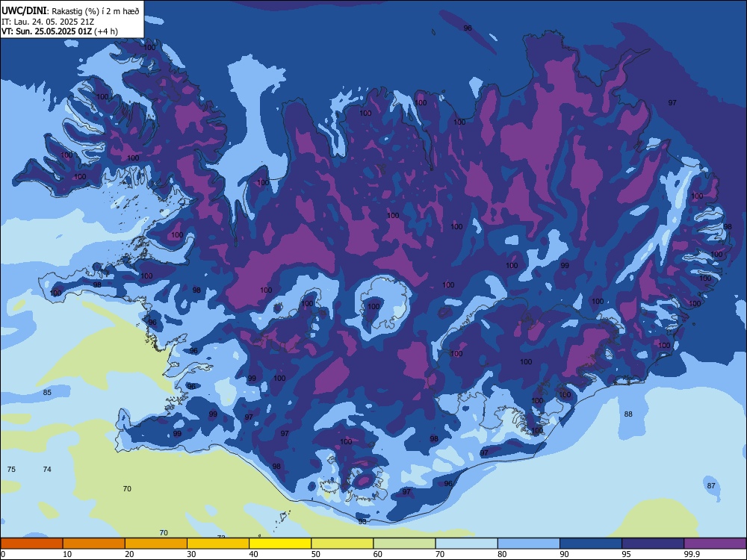Click the 'VT: Sun. 25.05.2025 01Z' line
The width and height of the screenshot is (747, 560).
46,31
